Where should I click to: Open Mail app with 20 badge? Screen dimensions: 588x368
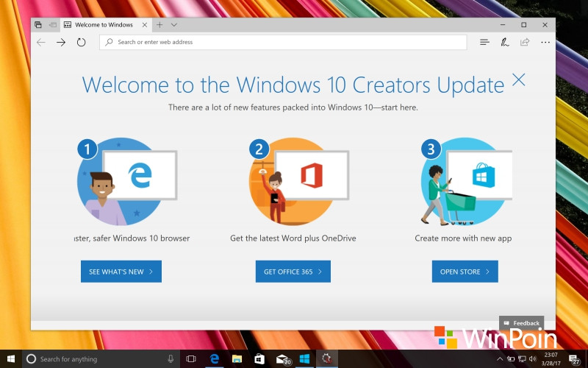[283, 359]
